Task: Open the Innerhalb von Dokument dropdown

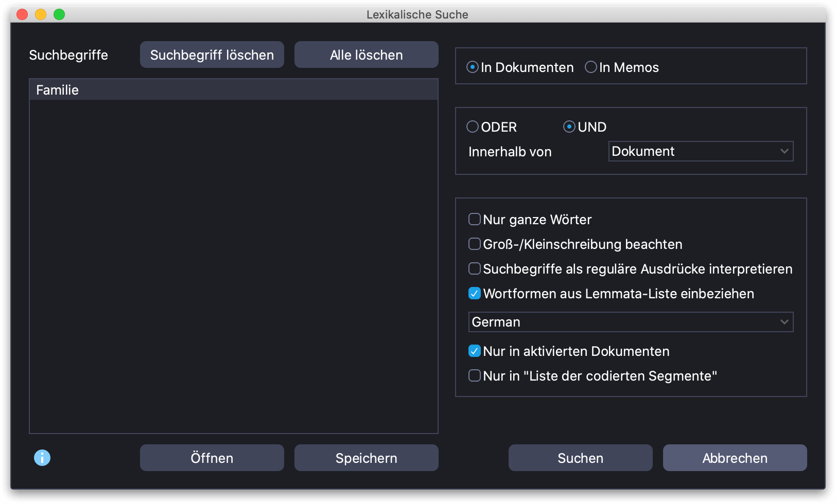Action: [x=701, y=151]
